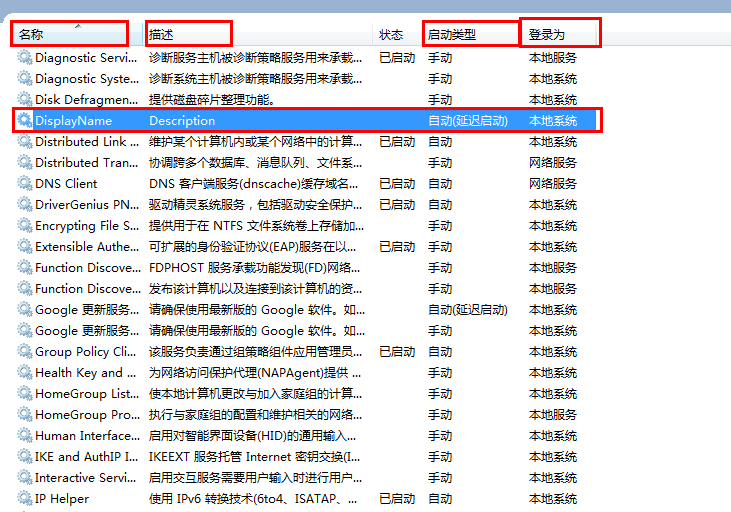Click the gear icon beside Distributed Link
Viewport: 731px width, 512px height.
click(25, 141)
